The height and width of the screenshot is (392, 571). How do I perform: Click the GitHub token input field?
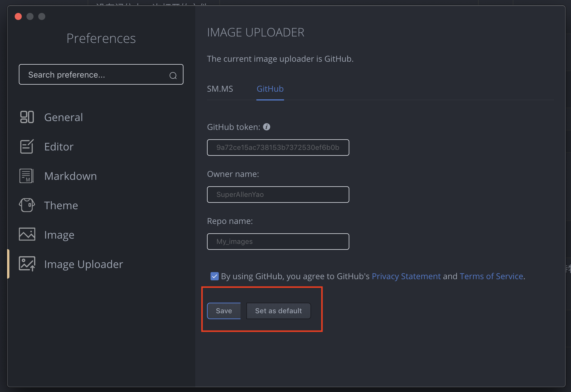coord(278,148)
